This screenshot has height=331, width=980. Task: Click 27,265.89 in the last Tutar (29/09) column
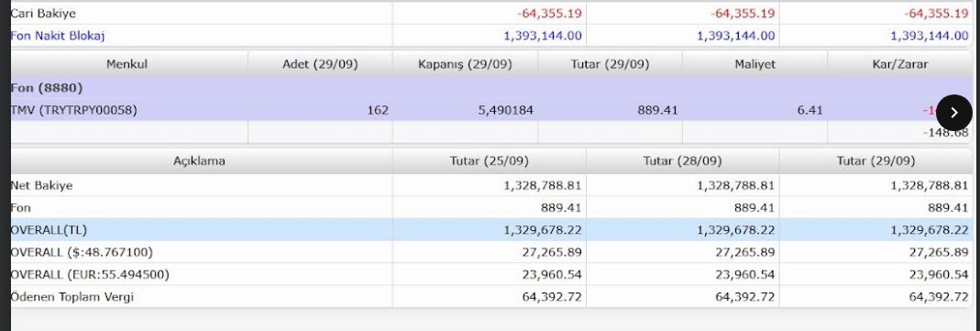pyautogui.click(x=940, y=252)
